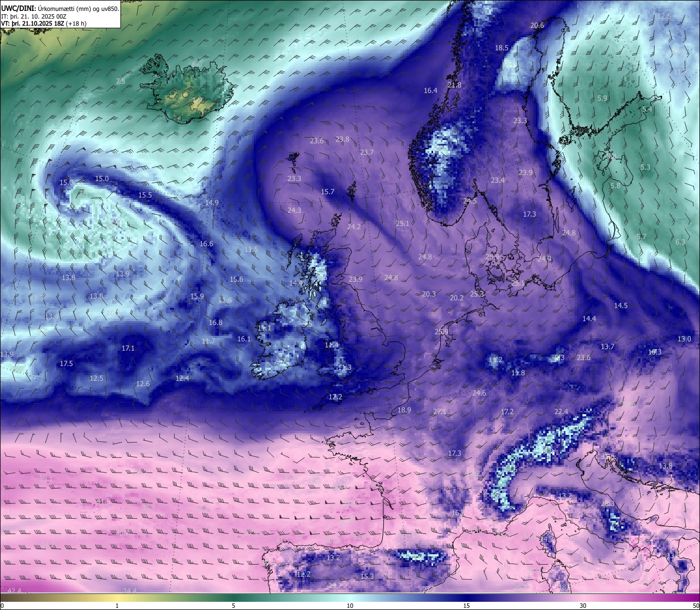The width and height of the screenshot is (700, 610).
Task: Click the 16.4 value label
Action: click(430, 90)
